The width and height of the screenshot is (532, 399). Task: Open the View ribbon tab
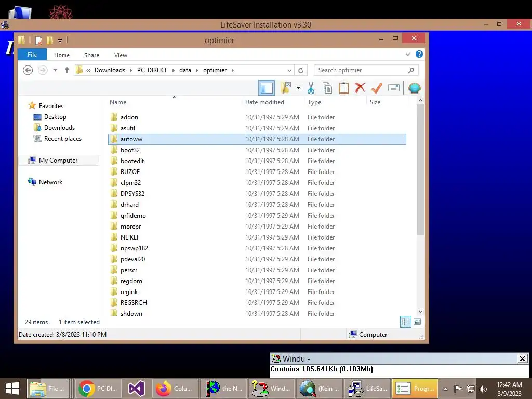[x=121, y=55]
